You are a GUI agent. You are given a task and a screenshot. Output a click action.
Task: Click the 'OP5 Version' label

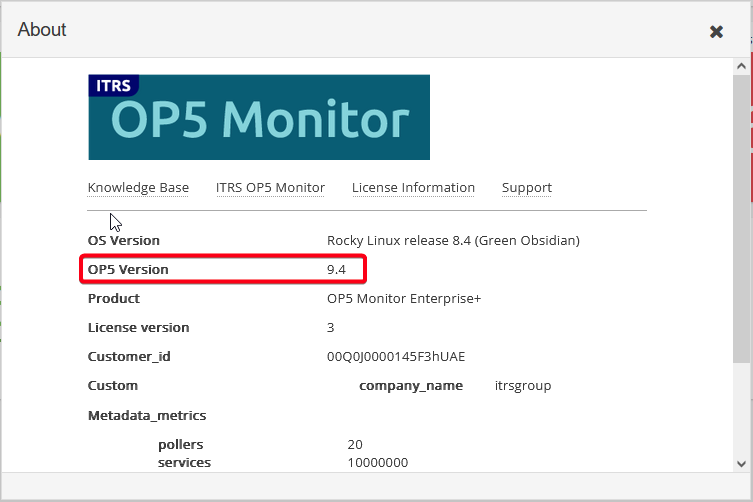click(x=128, y=269)
